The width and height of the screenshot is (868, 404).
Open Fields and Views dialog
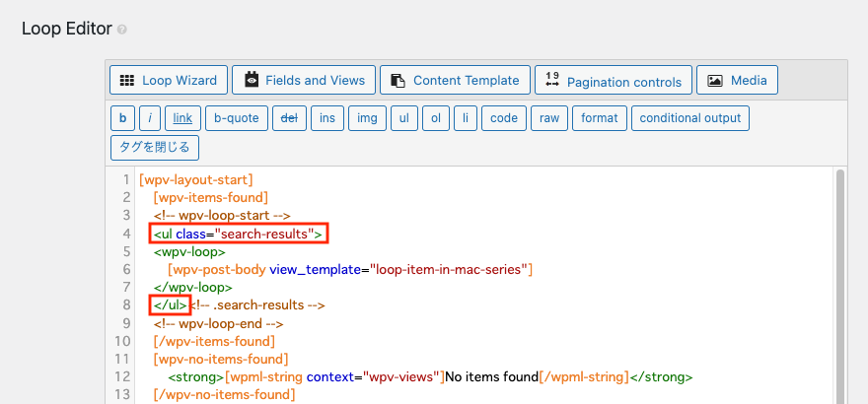(305, 81)
